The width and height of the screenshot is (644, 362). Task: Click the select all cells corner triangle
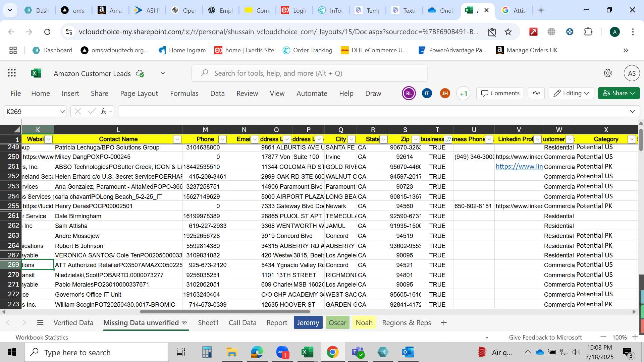(16, 129)
